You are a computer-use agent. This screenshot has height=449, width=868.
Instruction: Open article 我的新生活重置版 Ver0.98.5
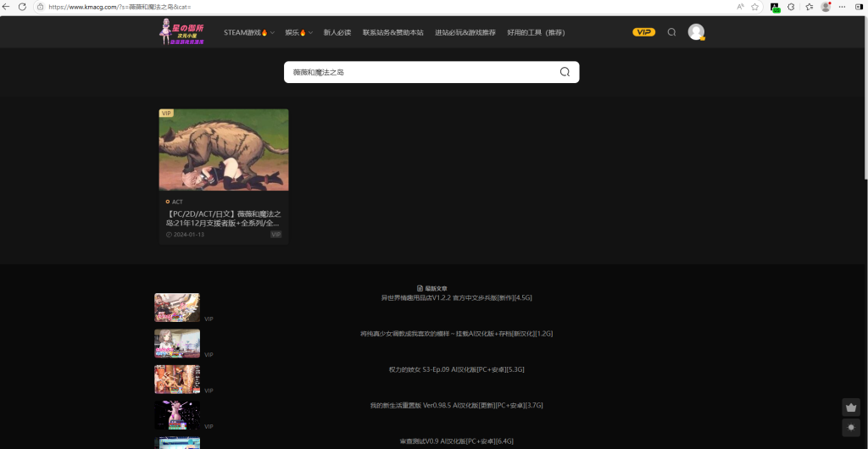coord(457,405)
